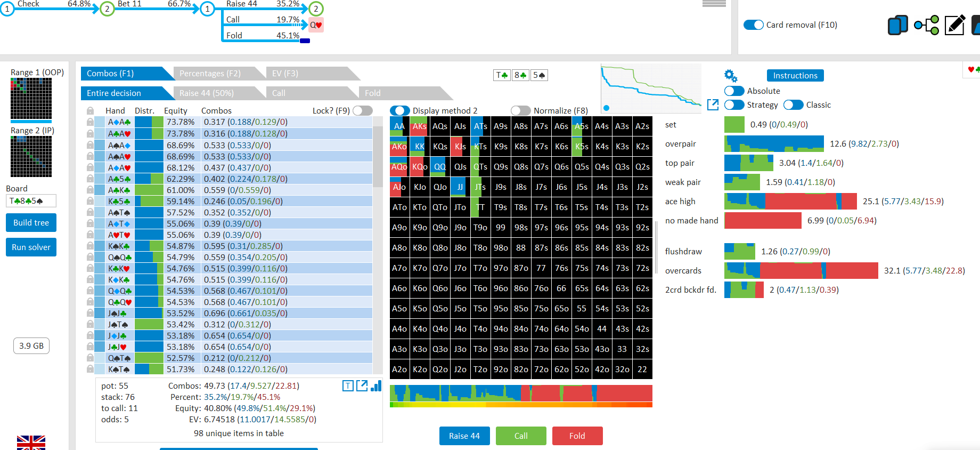This screenshot has height=450, width=980.
Task: Click the ace high category color bar
Action: tap(790, 202)
